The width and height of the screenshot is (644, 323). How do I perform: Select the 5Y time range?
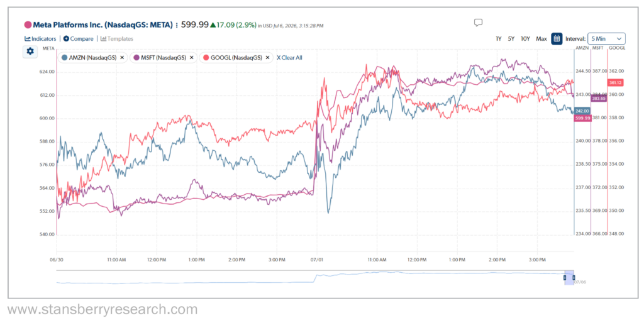coord(511,39)
